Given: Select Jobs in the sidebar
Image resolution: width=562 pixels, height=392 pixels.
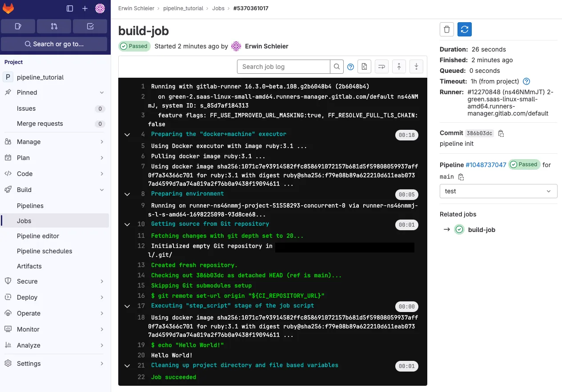Looking at the screenshot, I should coord(55,221).
